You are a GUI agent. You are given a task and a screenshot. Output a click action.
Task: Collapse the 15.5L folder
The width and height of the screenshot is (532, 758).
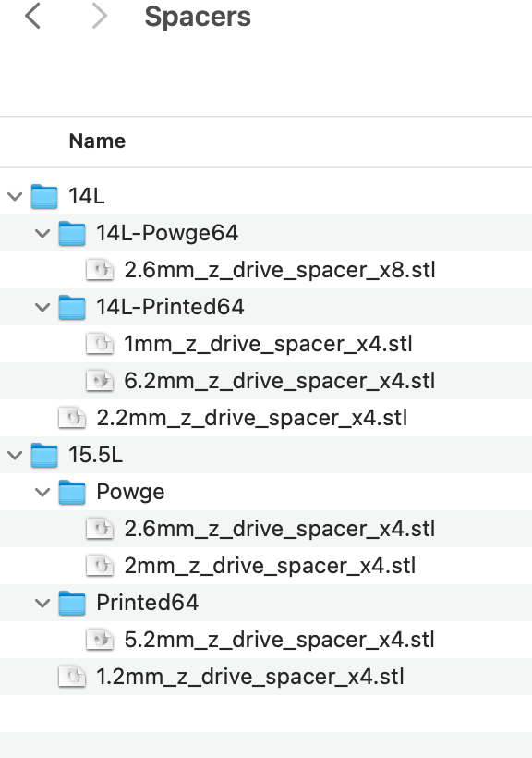pyautogui.click(x=15, y=456)
